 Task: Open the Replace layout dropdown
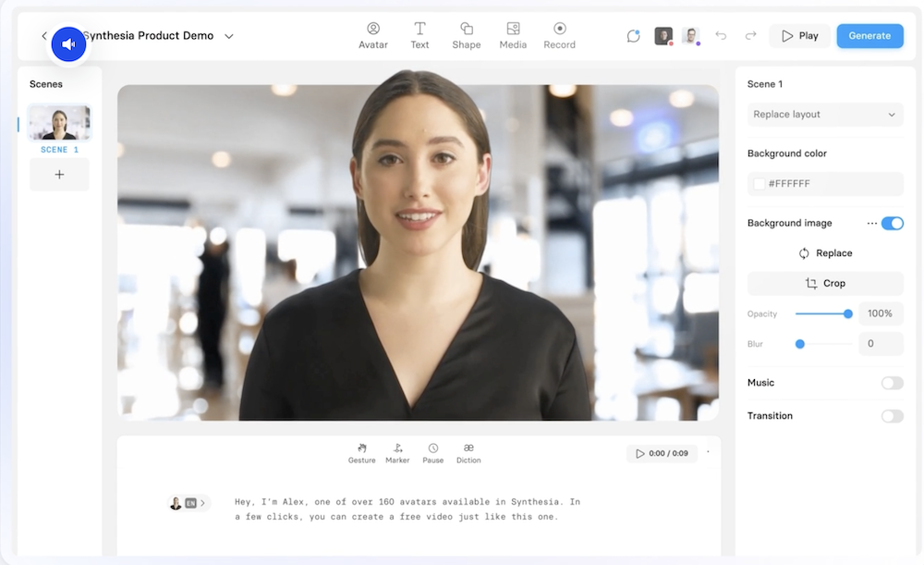(x=824, y=114)
